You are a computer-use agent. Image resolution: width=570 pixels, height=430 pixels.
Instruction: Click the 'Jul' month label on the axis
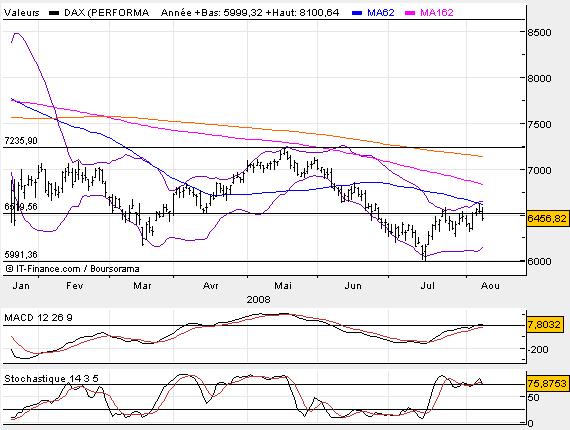pyautogui.click(x=428, y=286)
